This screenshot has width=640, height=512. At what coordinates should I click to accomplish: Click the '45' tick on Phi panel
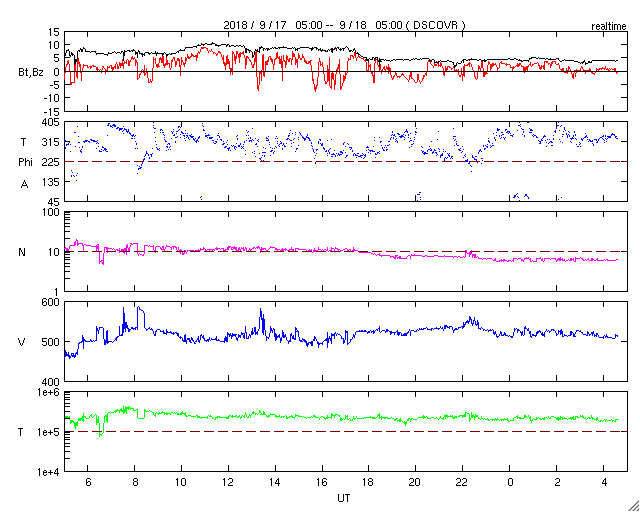pyautogui.click(x=54, y=202)
